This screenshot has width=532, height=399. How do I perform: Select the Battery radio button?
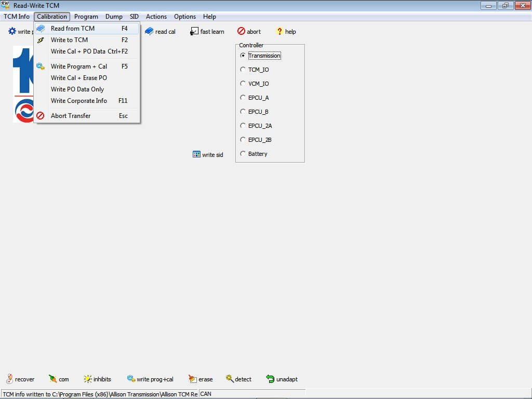(243, 154)
